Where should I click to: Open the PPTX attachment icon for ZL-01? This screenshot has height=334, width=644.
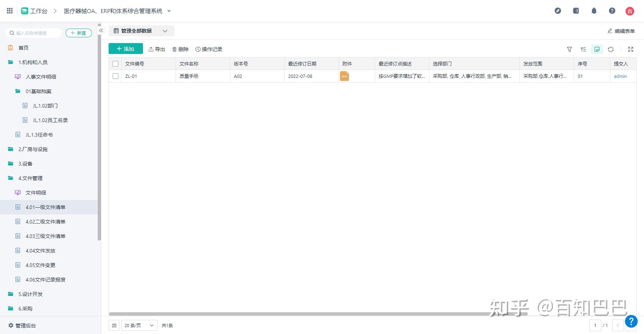click(344, 76)
